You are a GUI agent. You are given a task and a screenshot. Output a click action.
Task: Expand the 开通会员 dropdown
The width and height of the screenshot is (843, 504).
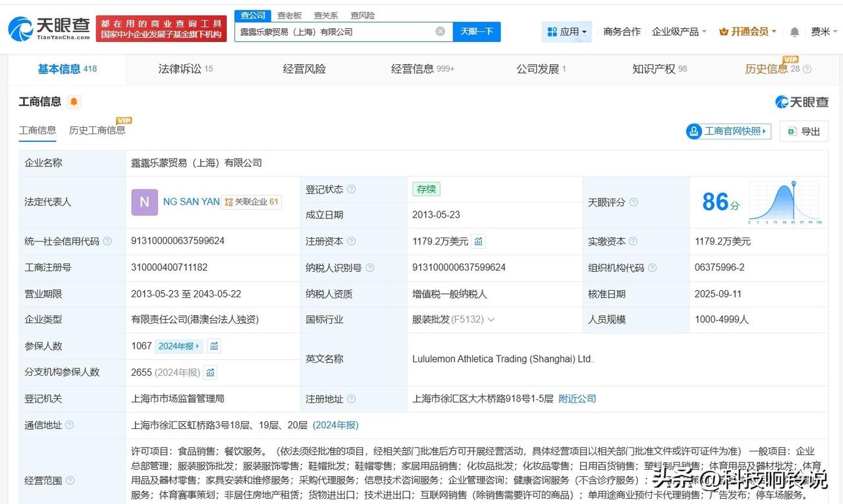point(748,32)
